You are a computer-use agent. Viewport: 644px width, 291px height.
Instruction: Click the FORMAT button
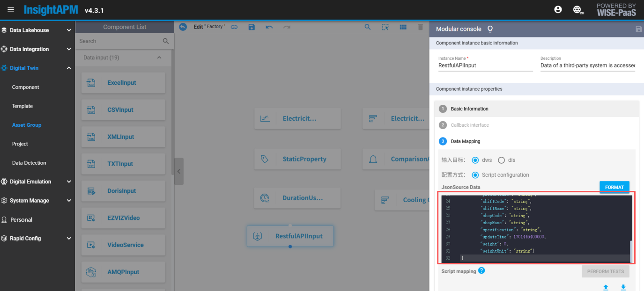[x=614, y=187]
